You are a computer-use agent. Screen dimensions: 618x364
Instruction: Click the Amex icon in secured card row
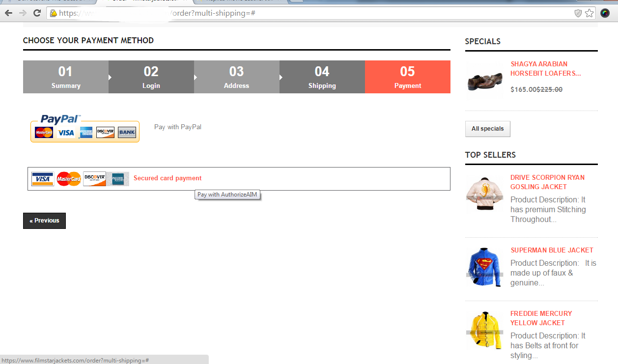point(118,179)
